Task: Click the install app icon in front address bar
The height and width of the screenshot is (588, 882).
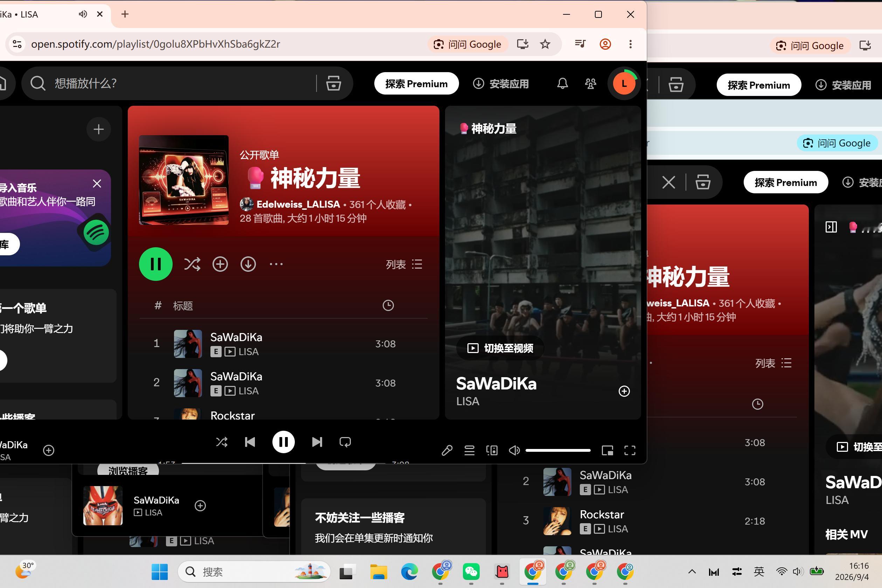Action: coord(522,44)
